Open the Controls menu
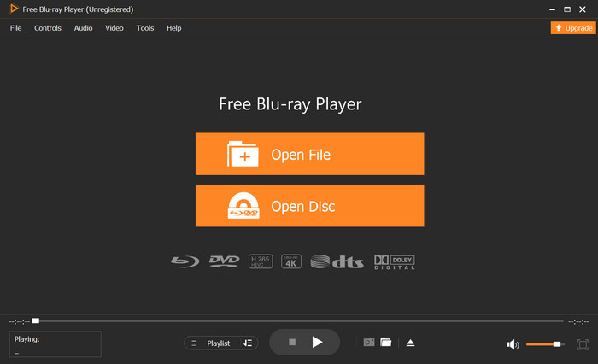The image size is (598, 364). tap(48, 28)
